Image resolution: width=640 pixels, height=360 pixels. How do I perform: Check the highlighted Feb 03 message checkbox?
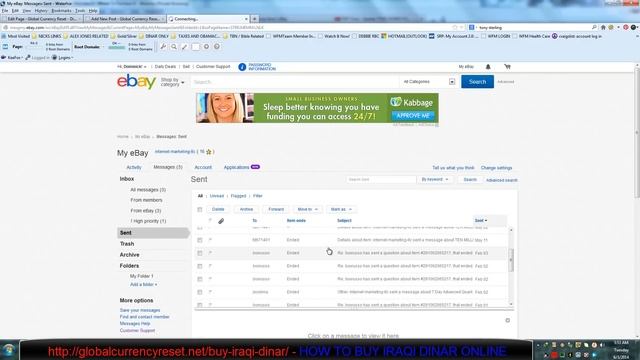200,253
